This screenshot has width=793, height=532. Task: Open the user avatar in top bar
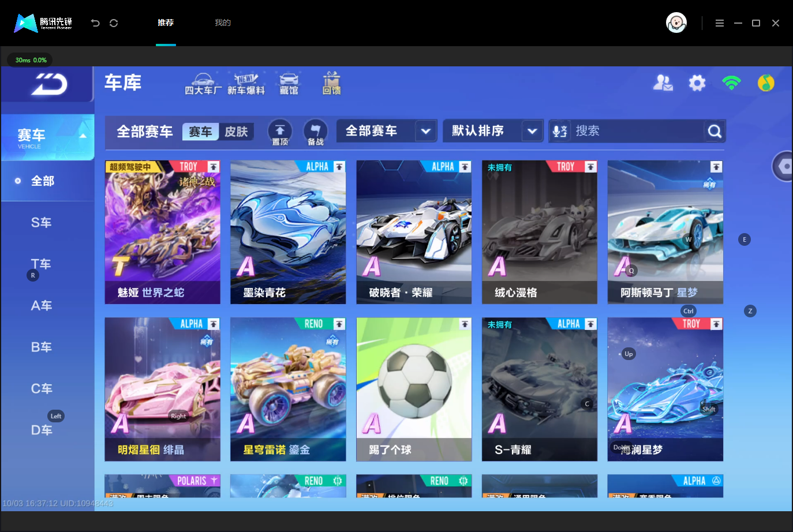pos(676,23)
